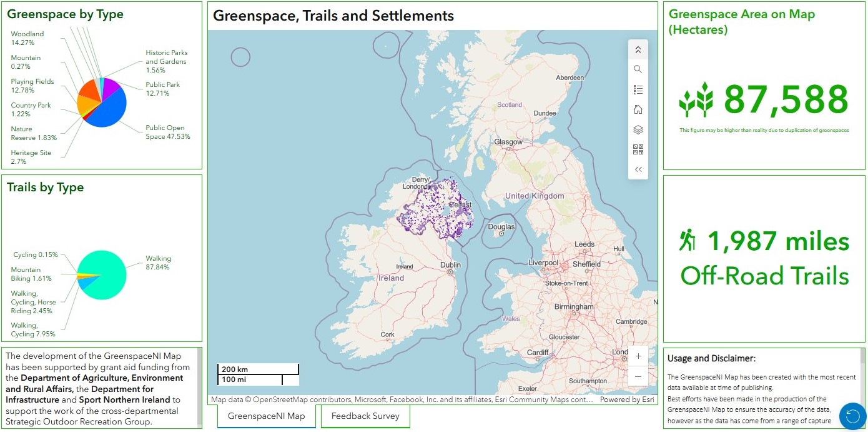
Task: Collapse map tools using double left chevron
Action: pyautogui.click(x=638, y=169)
